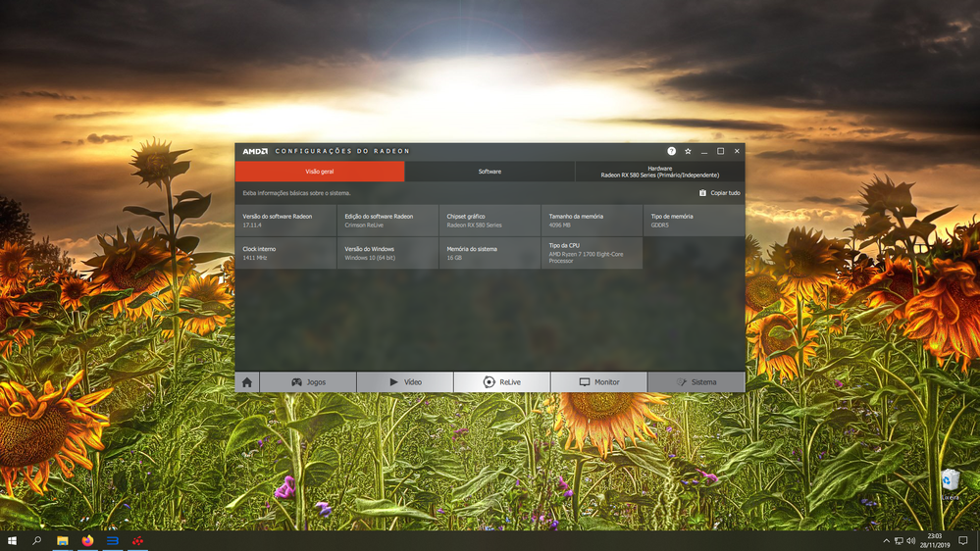This screenshot has width=980, height=551.
Task: Open the taskbar clock showing 23:03
Action: (x=934, y=540)
